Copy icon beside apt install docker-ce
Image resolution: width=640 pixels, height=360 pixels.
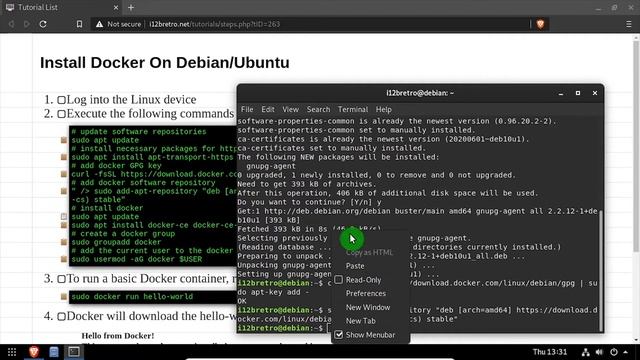click(64, 225)
